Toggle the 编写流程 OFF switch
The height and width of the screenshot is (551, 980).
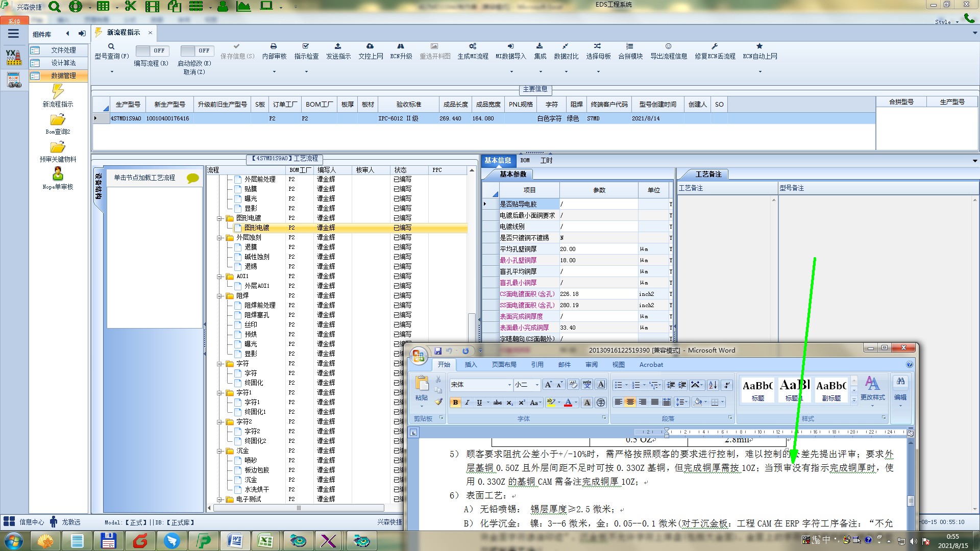click(153, 51)
